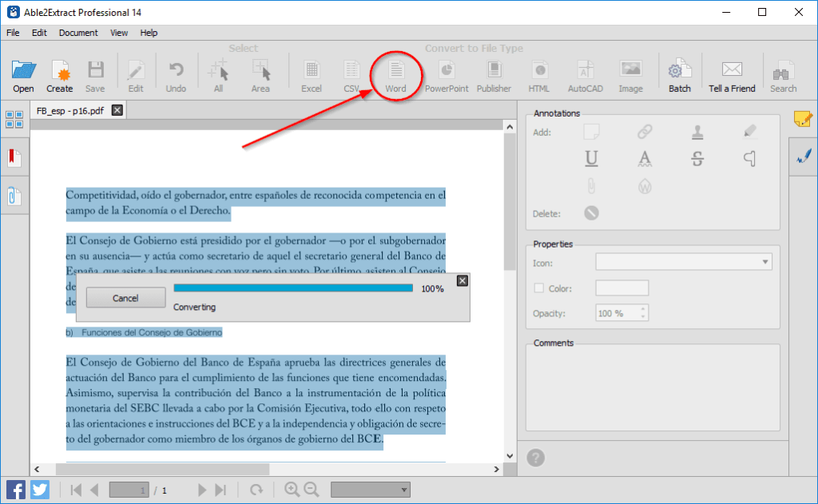The width and height of the screenshot is (818, 504).
Task: Open the Icon dropdown in Properties
Action: point(764,262)
